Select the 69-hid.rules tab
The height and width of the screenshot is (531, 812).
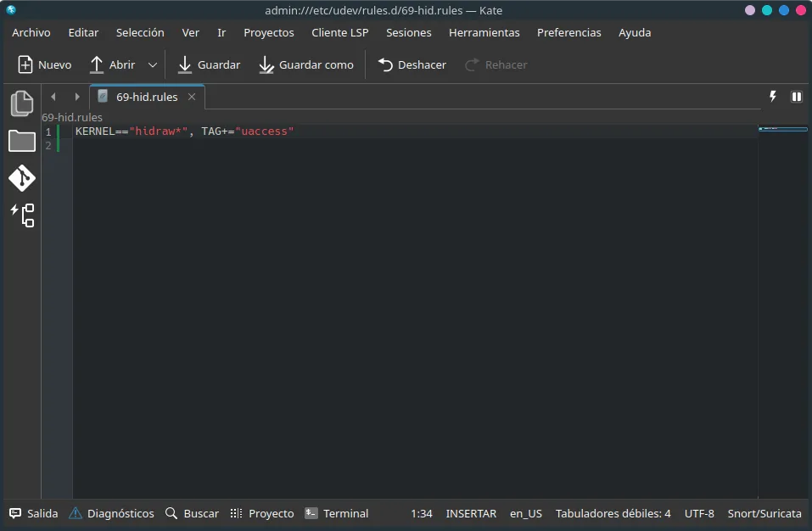click(147, 97)
